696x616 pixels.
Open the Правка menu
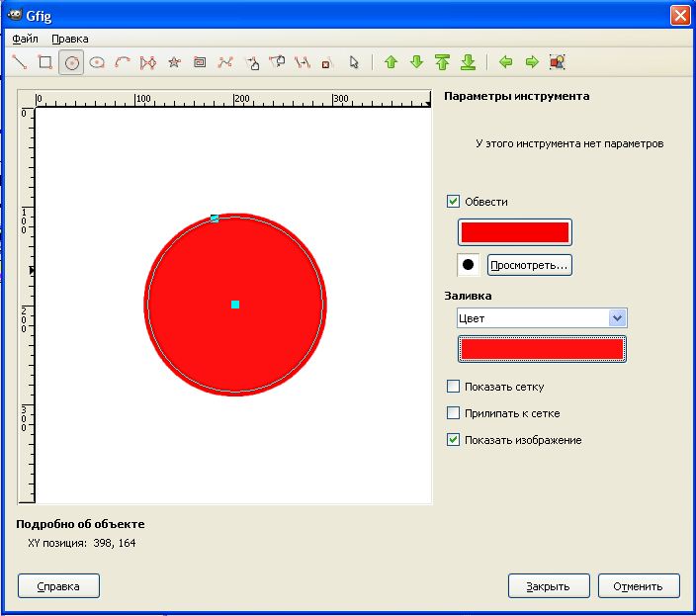[x=69, y=39]
